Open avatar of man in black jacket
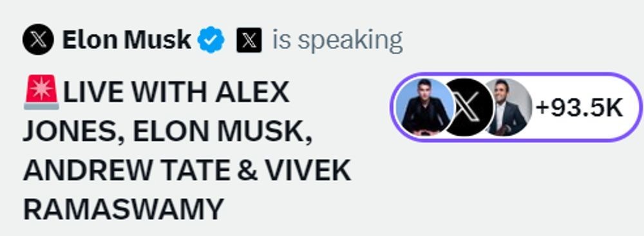Viewport: 644px width, 236px height. pos(424,107)
